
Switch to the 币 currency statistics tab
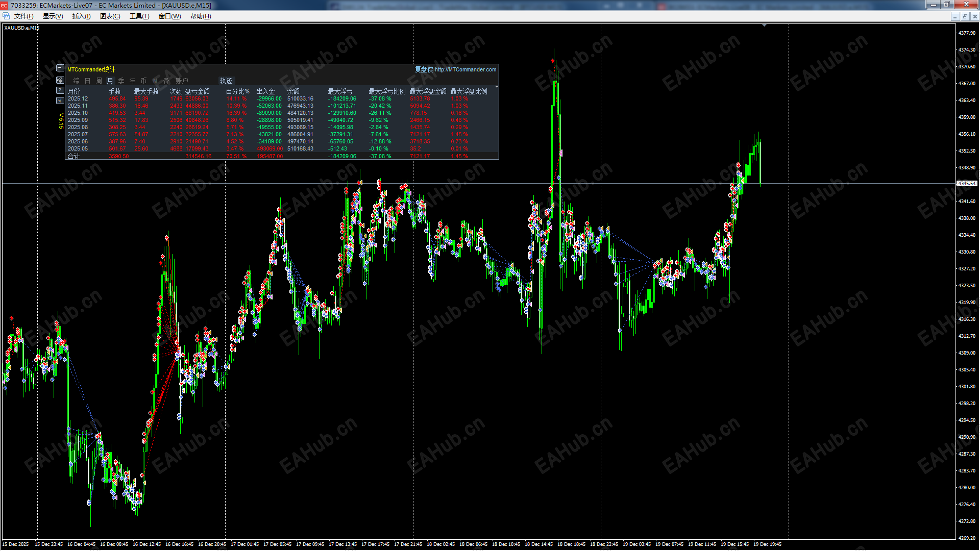143,80
